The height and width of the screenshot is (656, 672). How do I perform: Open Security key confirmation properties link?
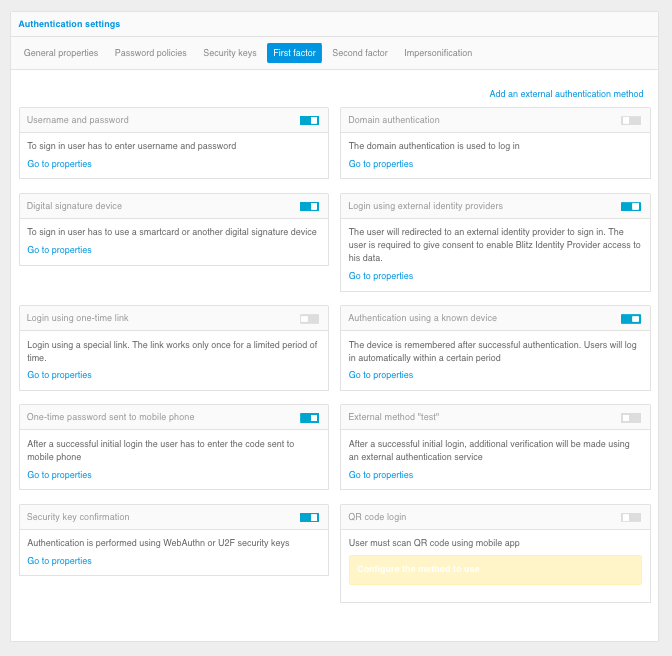59,561
